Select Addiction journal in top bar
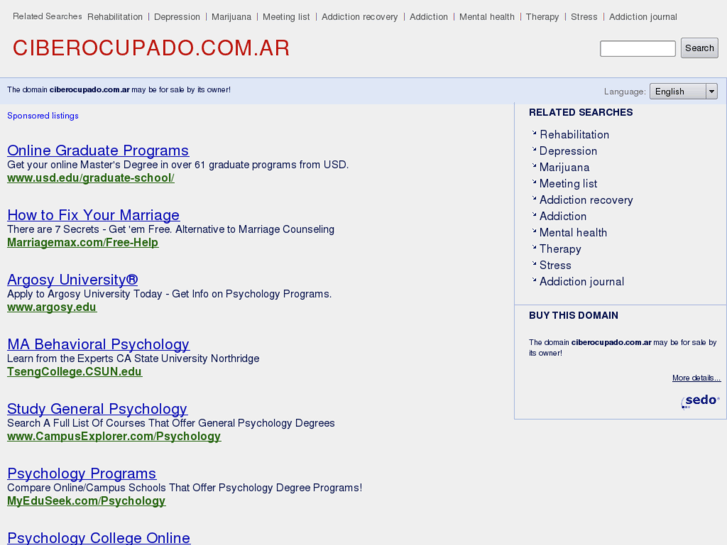This screenshot has width=727, height=545. pyautogui.click(x=643, y=17)
